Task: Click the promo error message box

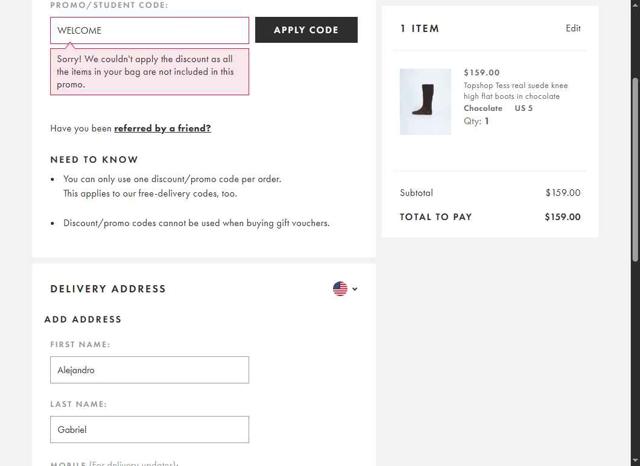Action: (x=150, y=71)
